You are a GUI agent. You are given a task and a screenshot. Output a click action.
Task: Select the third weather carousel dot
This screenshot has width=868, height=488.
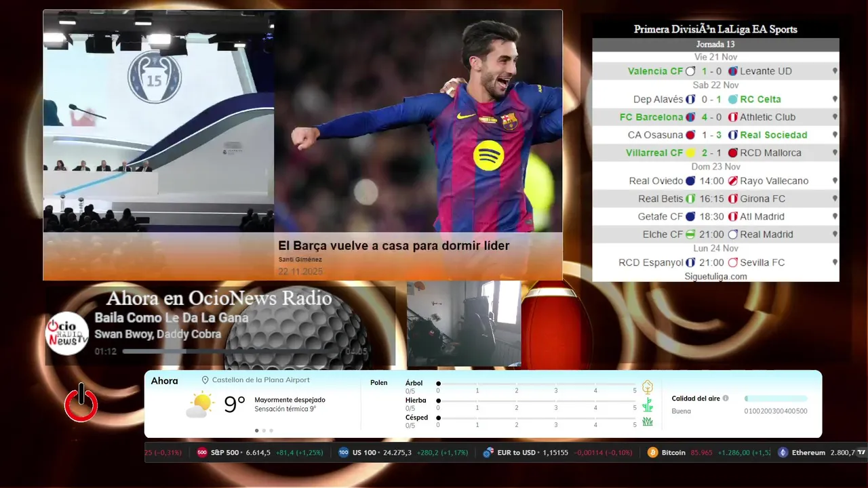click(x=271, y=430)
